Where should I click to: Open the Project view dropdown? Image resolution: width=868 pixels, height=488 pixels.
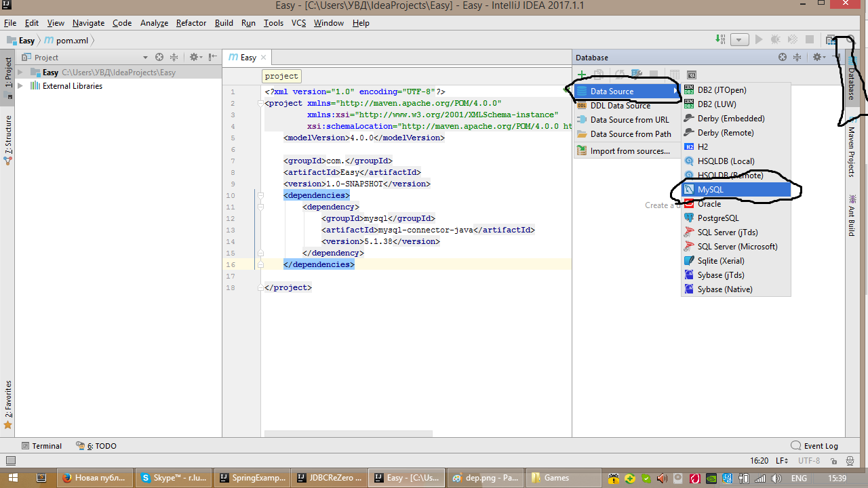click(x=145, y=58)
